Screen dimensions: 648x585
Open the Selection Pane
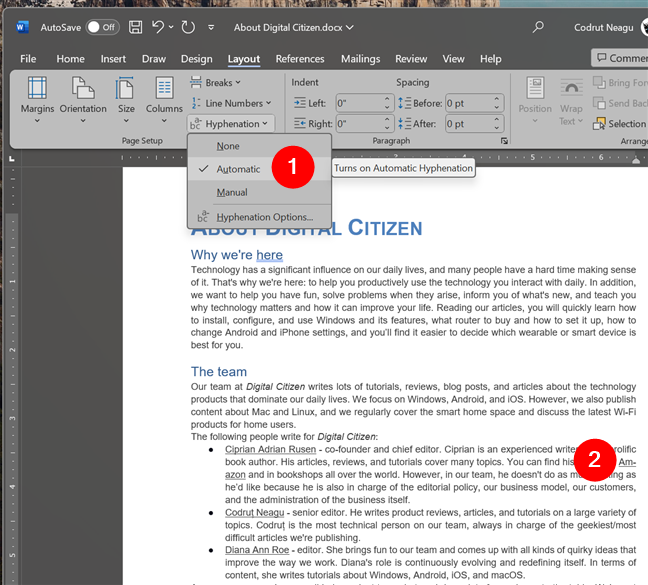tap(620, 124)
